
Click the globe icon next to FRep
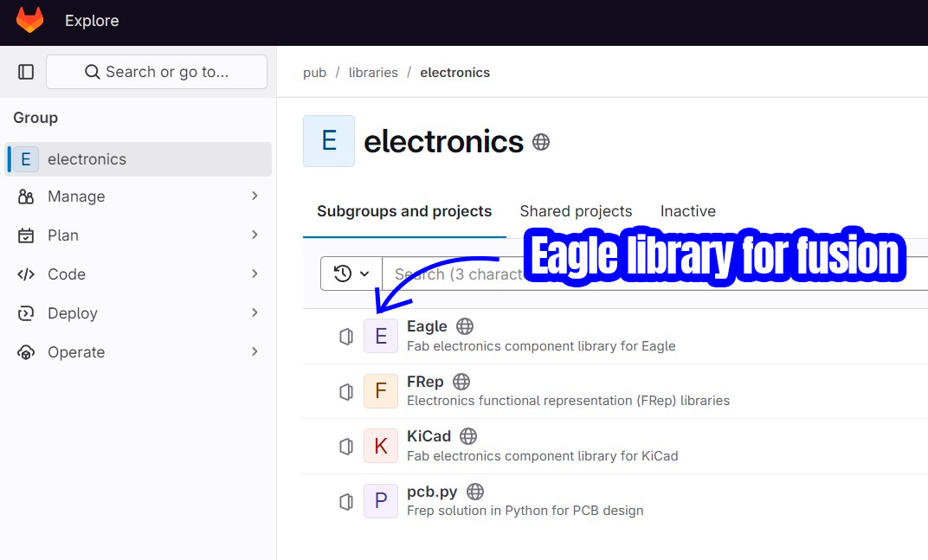[x=461, y=382]
